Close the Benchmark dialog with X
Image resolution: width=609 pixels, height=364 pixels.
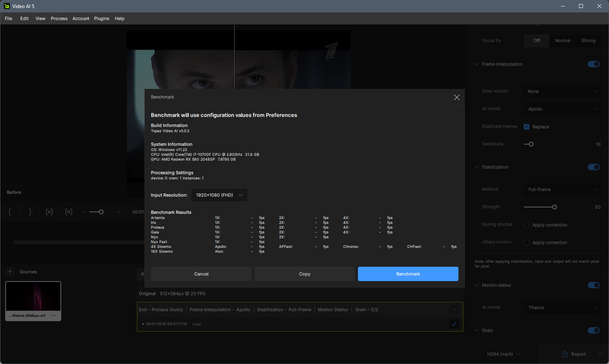(456, 97)
